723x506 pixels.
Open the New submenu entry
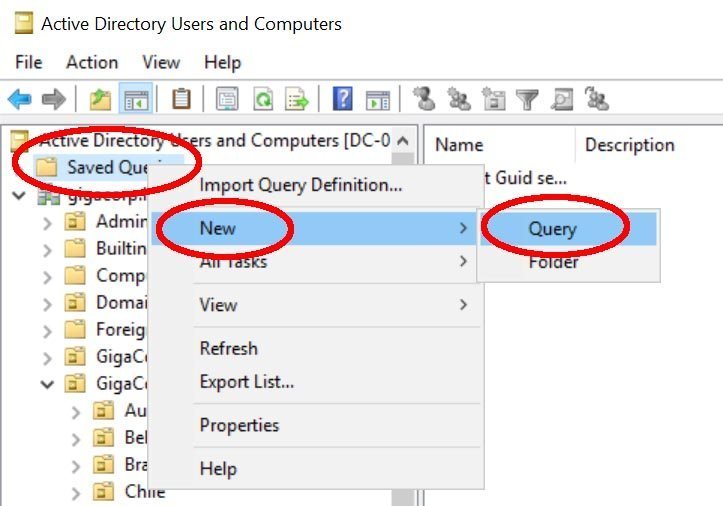coord(316,228)
